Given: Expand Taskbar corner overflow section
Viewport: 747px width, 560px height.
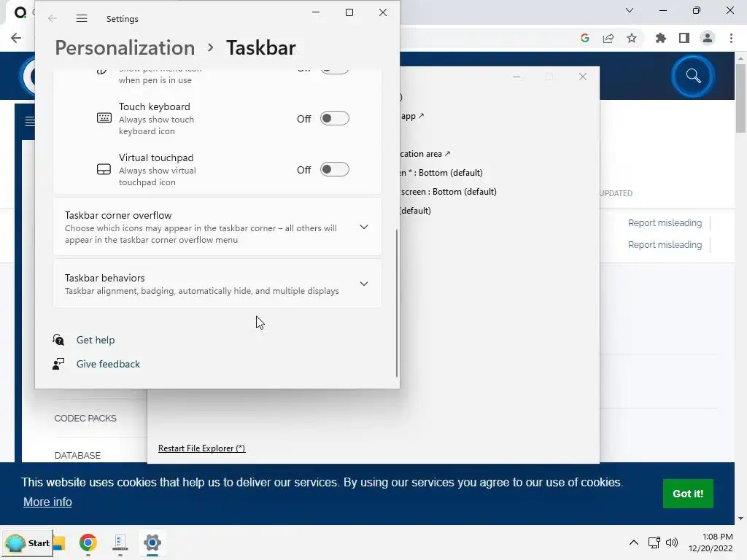Looking at the screenshot, I should click(x=217, y=227).
